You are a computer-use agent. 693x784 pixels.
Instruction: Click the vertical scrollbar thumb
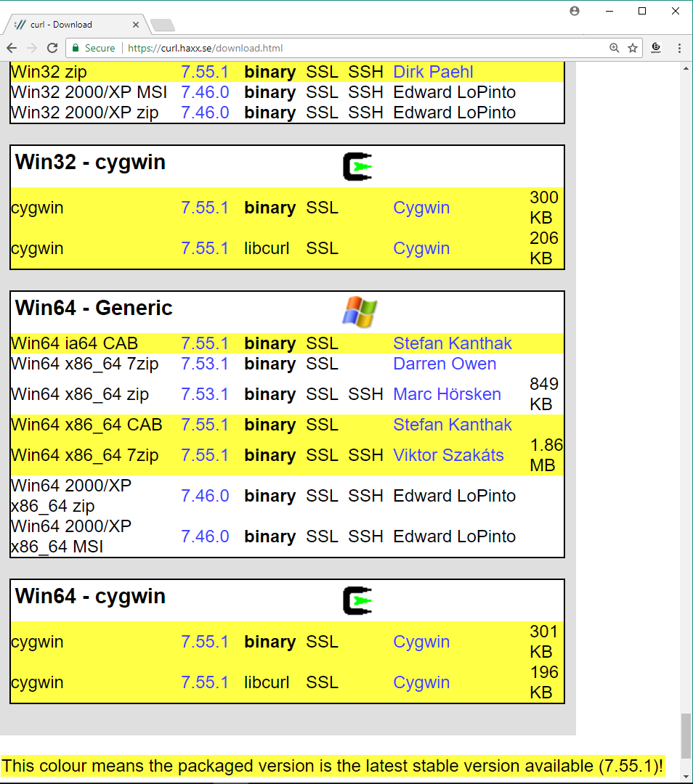pos(686,736)
